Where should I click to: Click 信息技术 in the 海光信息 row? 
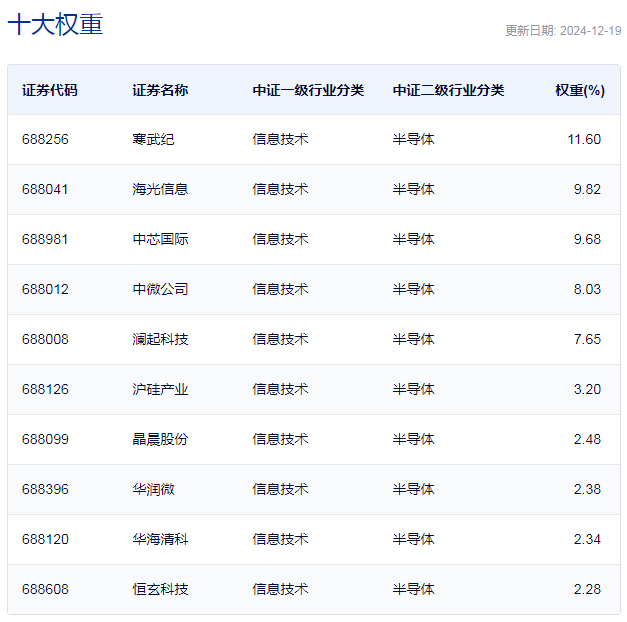(x=280, y=189)
